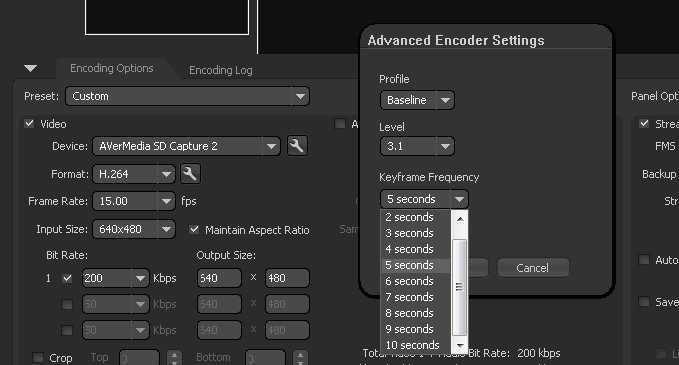The image size is (679, 365).
Task: Toggle bit rate stream 1 checkbox
Action: (x=67, y=278)
